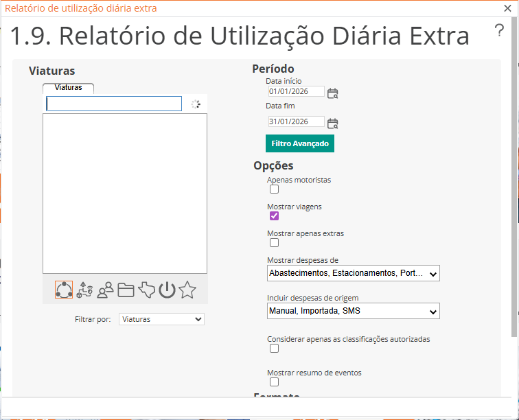This screenshot has height=420, width=519.
Task: Open calendar picker for Data início
Action: click(x=333, y=93)
